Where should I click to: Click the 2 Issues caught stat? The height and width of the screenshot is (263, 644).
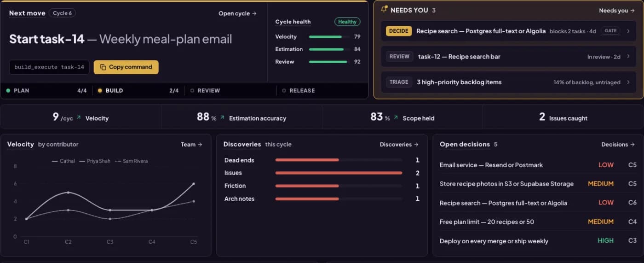(x=563, y=117)
